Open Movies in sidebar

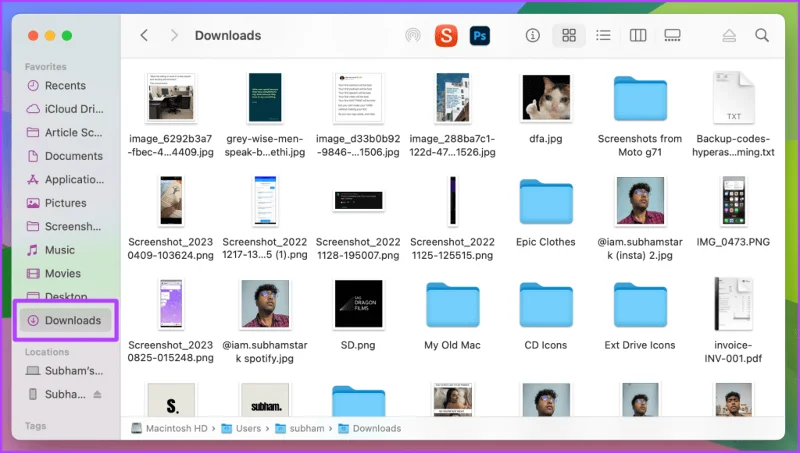[64, 273]
